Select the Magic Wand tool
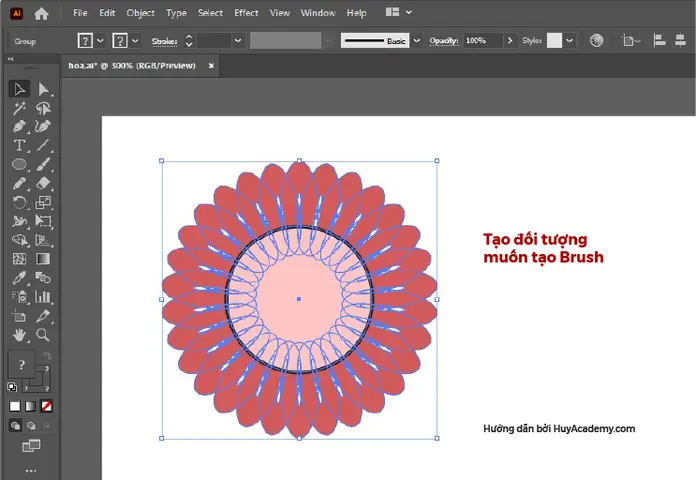This screenshot has width=696, height=480. (x=20, y=108)
